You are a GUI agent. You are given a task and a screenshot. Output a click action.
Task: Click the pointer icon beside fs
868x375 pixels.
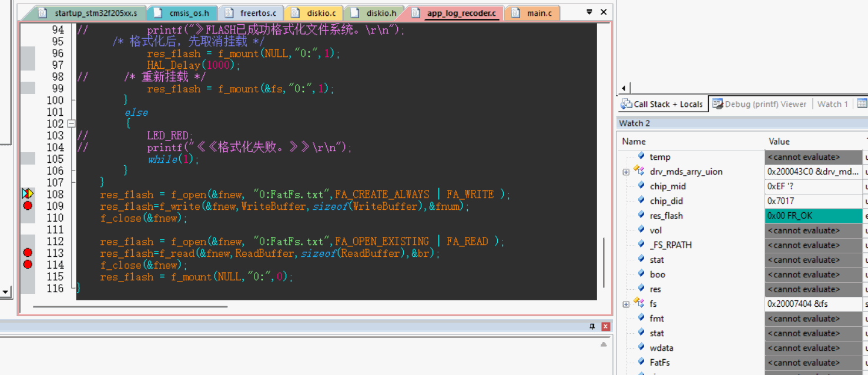coord(639,303)
